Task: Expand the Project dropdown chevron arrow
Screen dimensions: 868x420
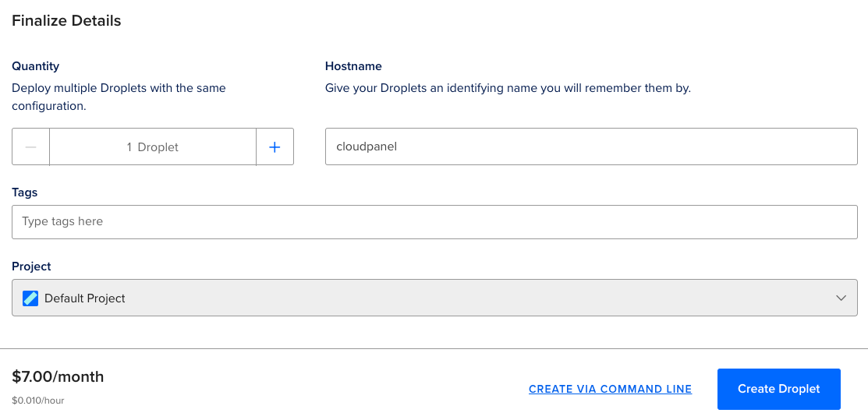Action: tap(841, 298)
